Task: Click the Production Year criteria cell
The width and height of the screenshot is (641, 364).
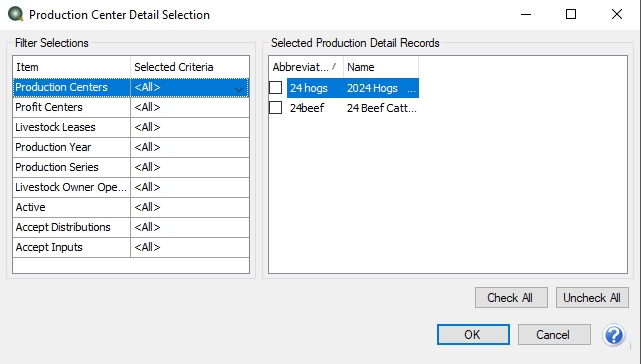Action: click(190, 147)
